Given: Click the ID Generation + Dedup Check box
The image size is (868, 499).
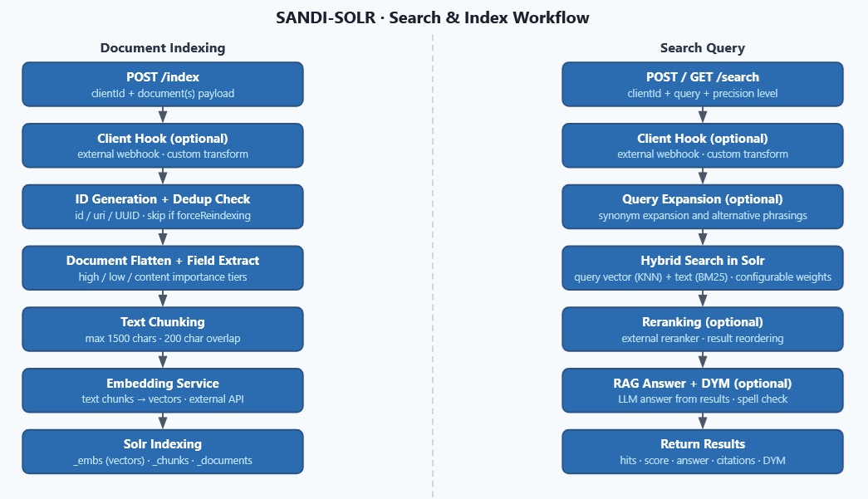Looking at the screenshot, I should click(163, 207).
